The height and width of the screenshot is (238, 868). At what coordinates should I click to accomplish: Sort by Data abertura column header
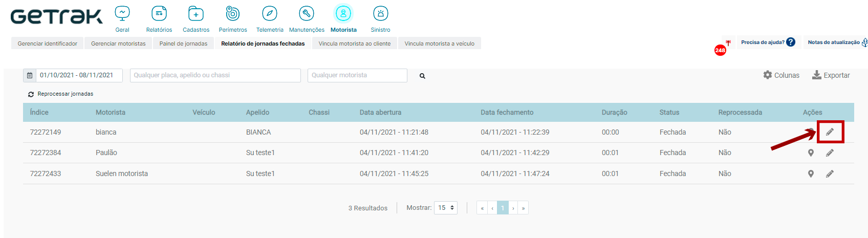tap(380, 113)
